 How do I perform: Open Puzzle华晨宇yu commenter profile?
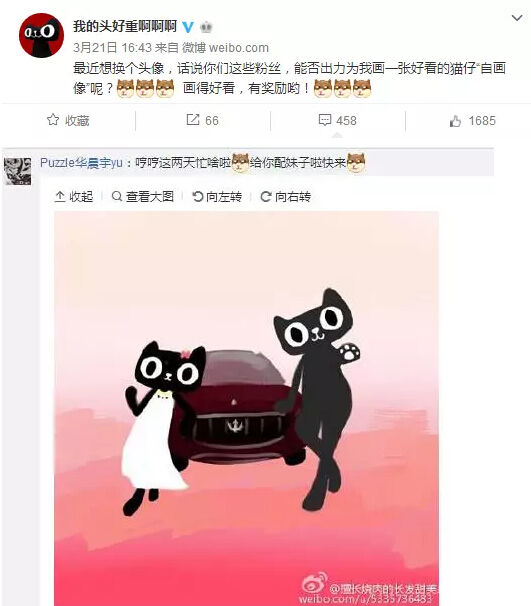[x=82, y=163]
